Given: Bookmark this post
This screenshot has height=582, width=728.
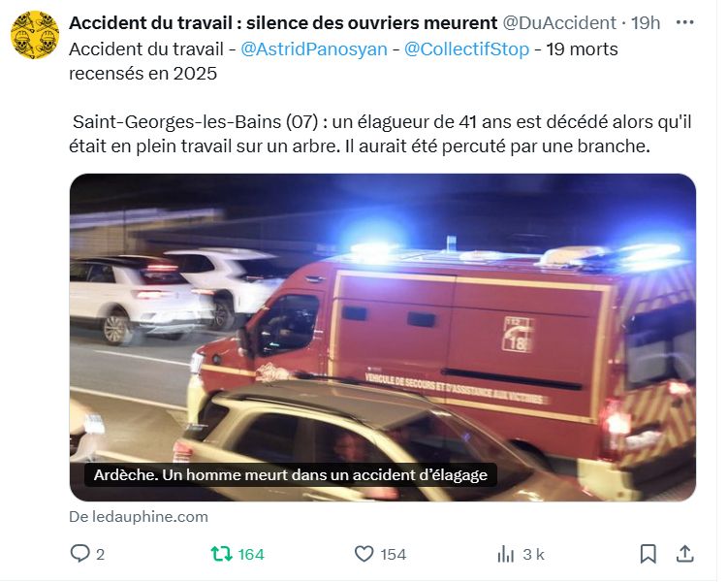Looking at the screenshot, I should point(649,554).
